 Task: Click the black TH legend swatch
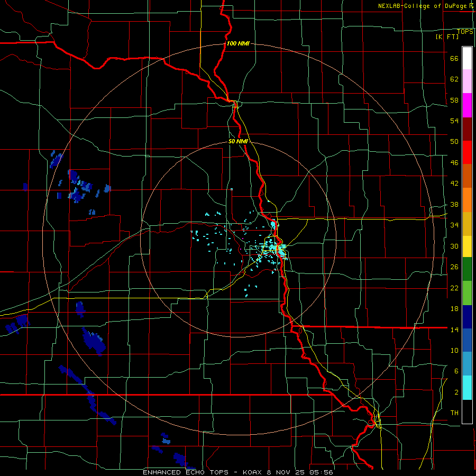tap(467, 411)
